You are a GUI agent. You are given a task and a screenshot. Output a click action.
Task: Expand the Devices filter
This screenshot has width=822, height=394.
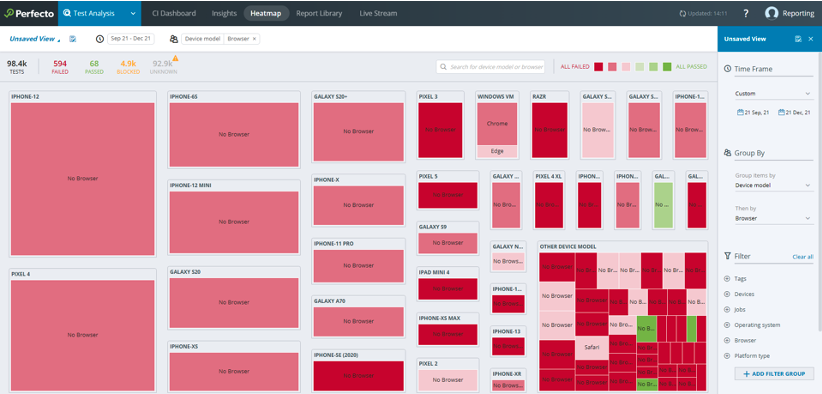727,294
